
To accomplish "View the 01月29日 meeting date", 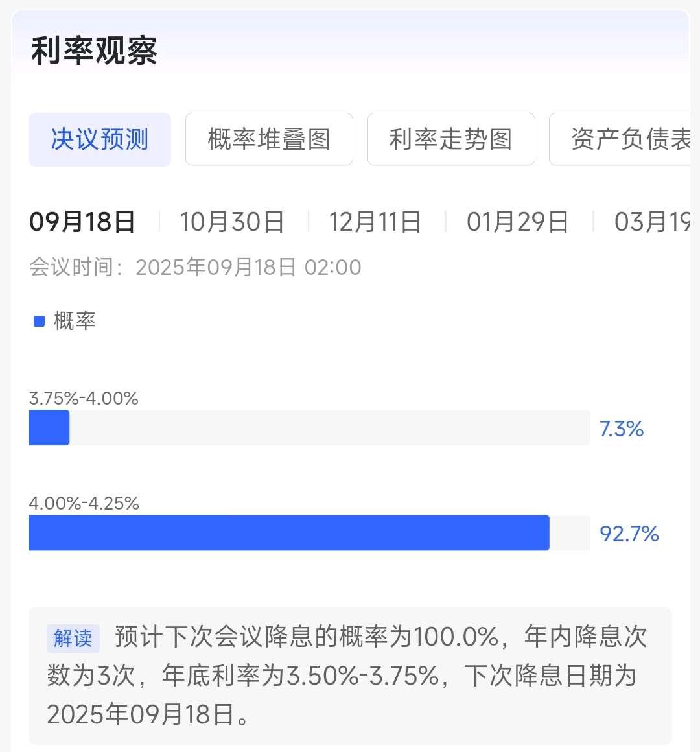I will point(517,222).
